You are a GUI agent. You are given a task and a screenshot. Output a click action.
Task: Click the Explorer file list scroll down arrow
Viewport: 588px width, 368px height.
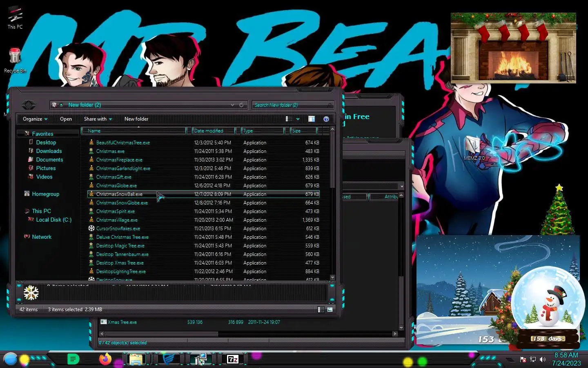coord(332,278)
